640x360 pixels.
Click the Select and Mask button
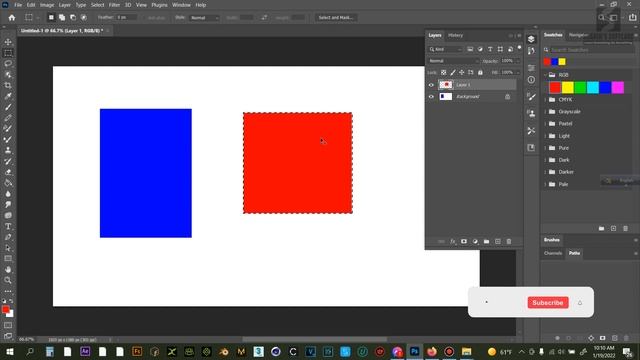point(336,18)
